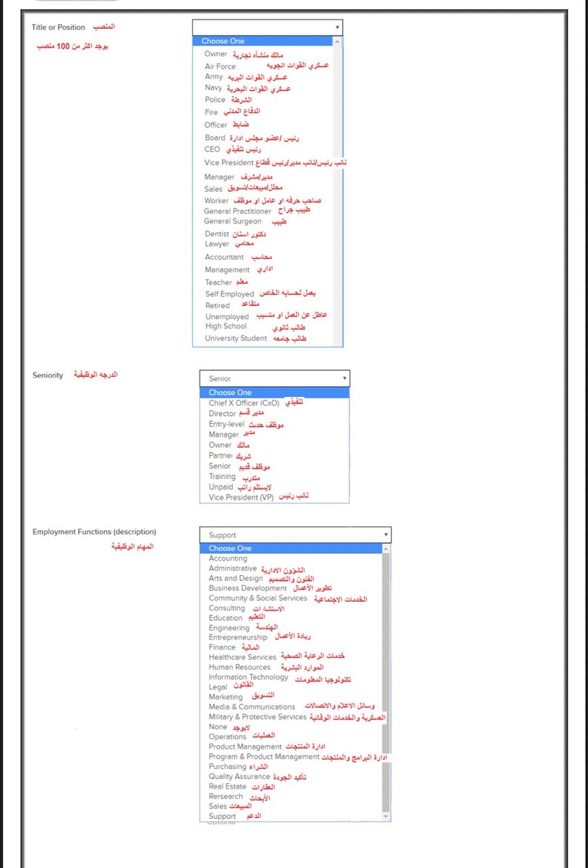
Task: Choose University Student option
Action: (x=236, y=338)
